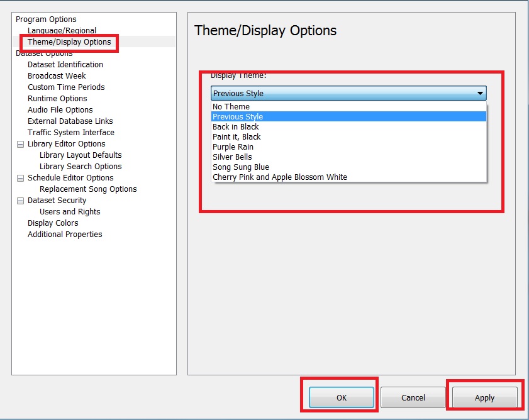Select Theme/Display Options in the tree

pos(69,42)
